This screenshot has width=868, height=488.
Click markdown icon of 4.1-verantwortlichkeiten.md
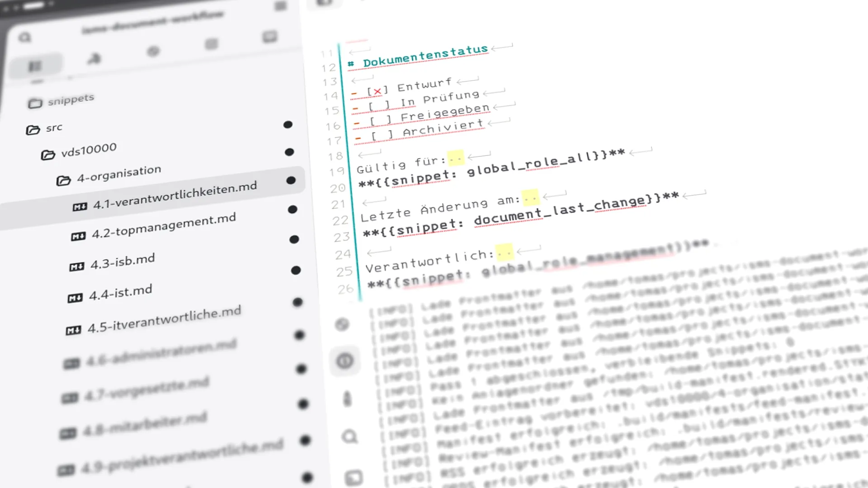tap(80, 207)
